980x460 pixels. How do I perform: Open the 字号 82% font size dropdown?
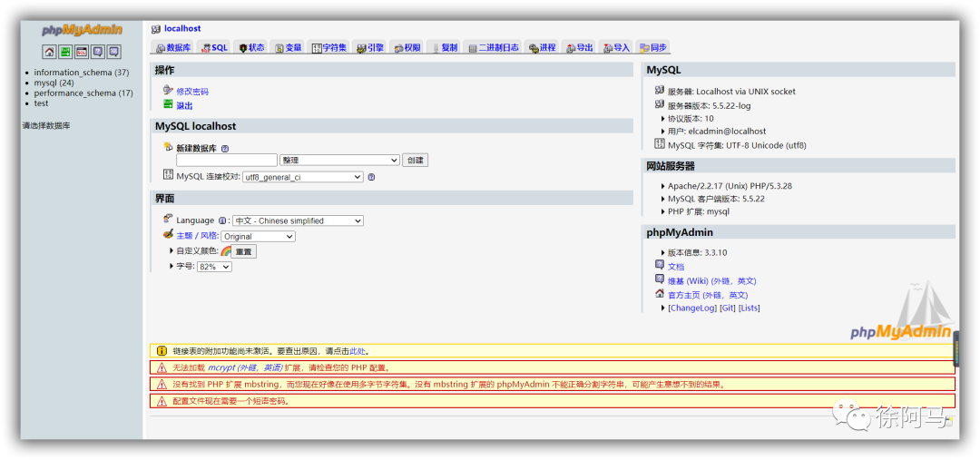[x=214, y=267]
